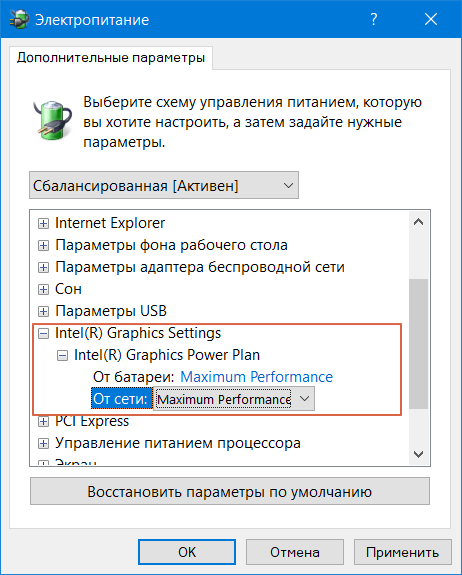Click the От батареи Maximum Performance link
The height and width of the screenshot is (575, 462).
coord(256,377)
